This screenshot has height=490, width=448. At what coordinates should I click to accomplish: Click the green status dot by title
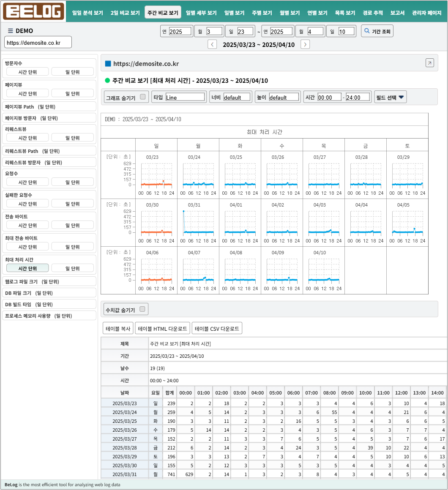pyautogui.click(x=107, y=80)
